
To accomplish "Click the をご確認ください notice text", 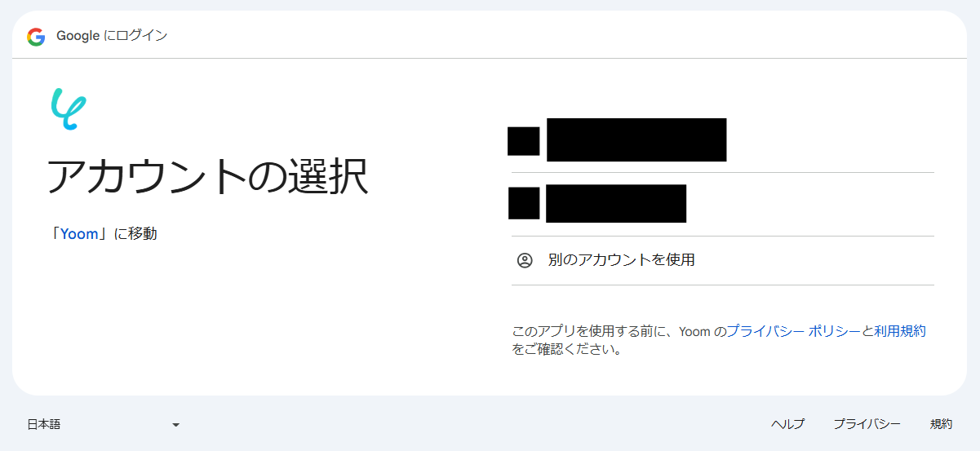I will pyautogui.click(x=568, y=350).
